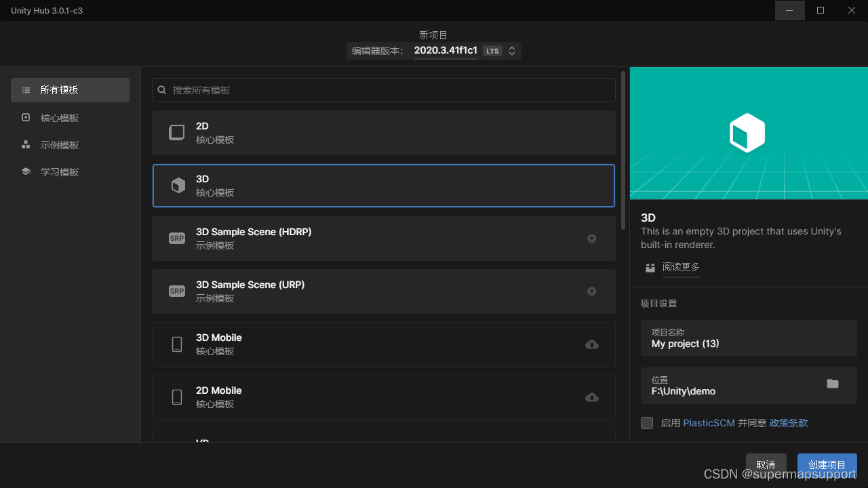Screen dimensions: 868x488
Task: Select the 2D core template row
Action: point(384,133)
